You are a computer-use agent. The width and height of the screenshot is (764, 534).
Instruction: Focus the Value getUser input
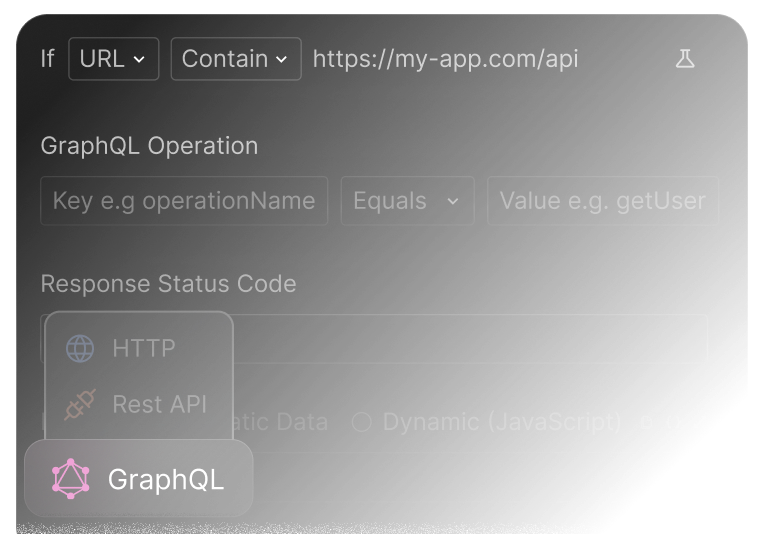(603, 201)
